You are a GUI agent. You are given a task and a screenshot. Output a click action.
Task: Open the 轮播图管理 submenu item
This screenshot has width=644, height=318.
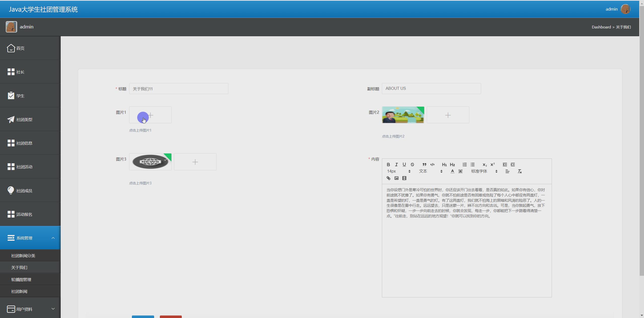pos(21,280)
